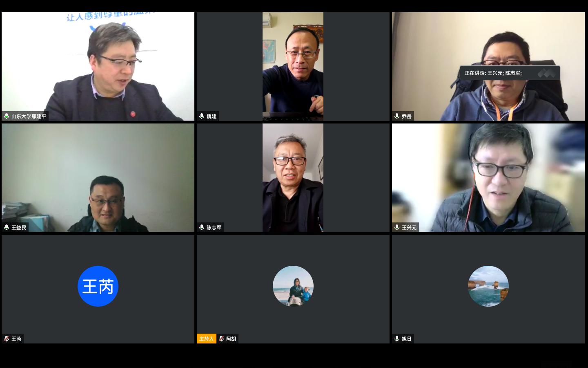Click the 王兴元 name label
The image size is (588, 368).
pos(409,227)
